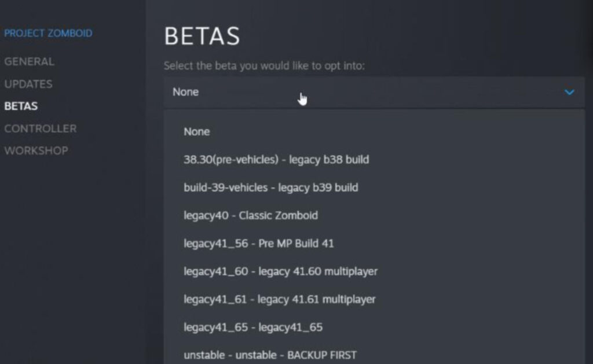Viewport: 593px width, 364px height.
Task: Click the BETAS page heading
Action: [x=202, y=37]
